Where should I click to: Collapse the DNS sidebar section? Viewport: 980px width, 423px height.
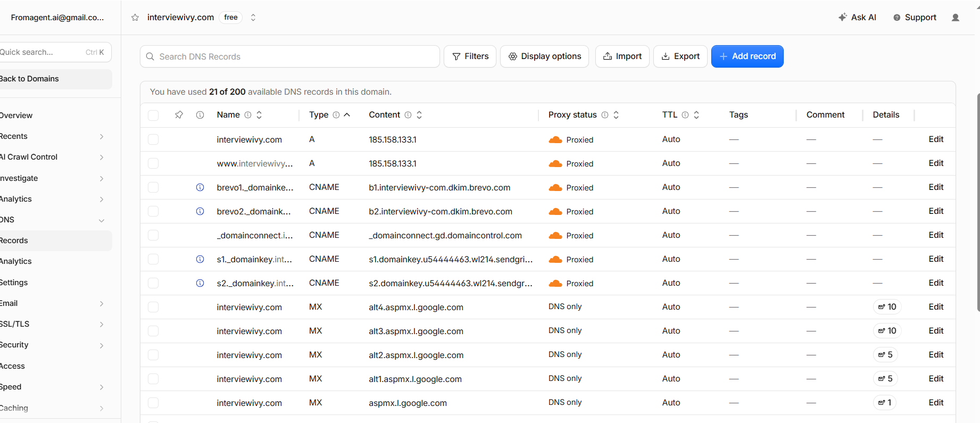[x=102, y=220]
